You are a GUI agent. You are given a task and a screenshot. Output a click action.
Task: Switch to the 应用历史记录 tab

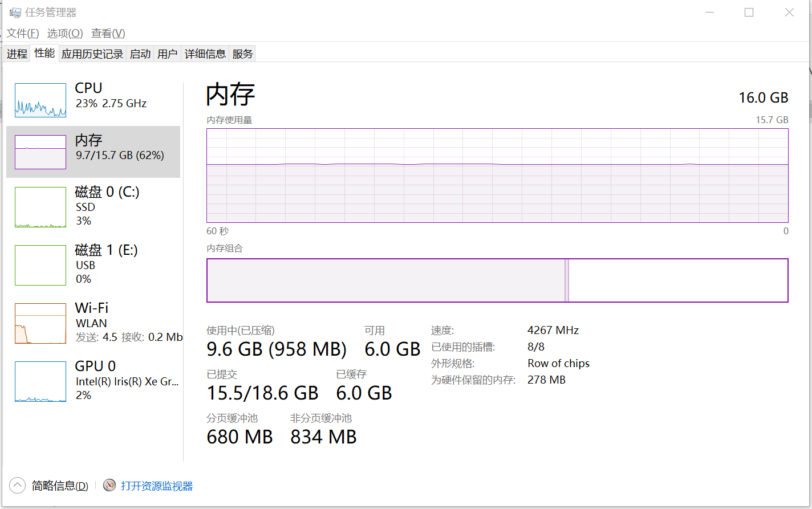click(92, 54)
